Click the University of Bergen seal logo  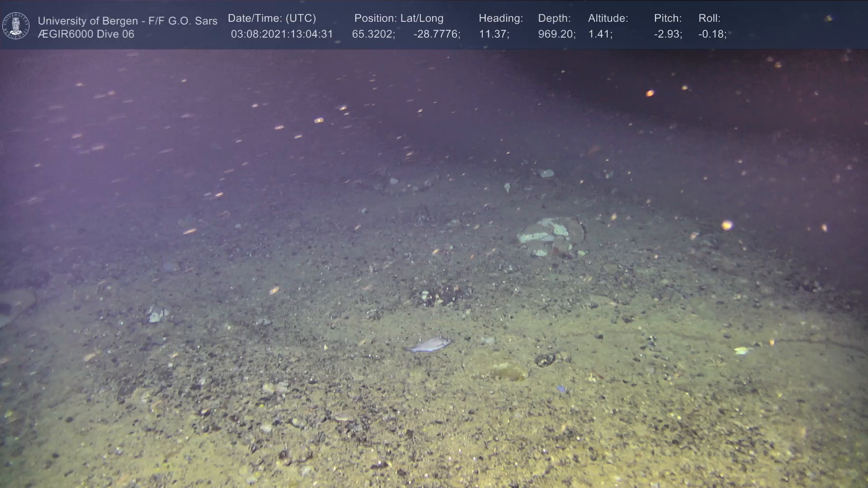point(16,26)
